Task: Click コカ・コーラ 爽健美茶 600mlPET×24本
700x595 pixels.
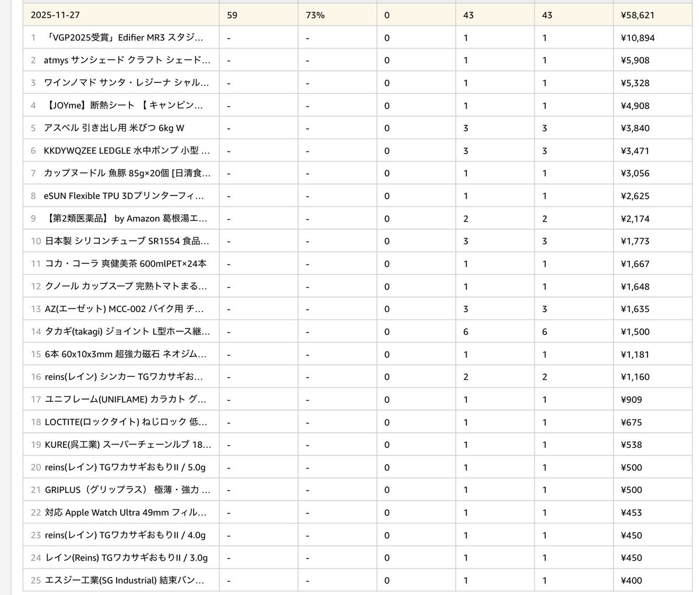Action: coord(125,264)
